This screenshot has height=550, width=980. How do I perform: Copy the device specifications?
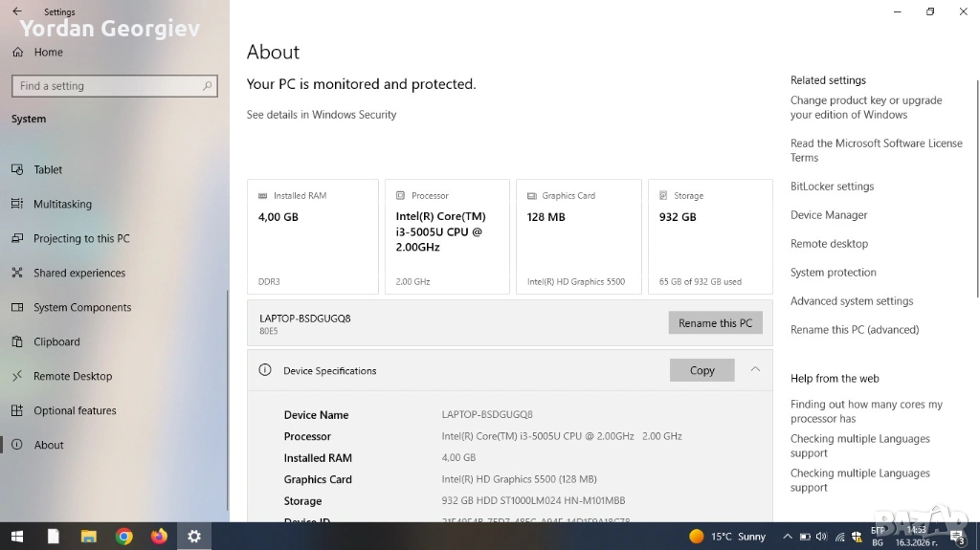[702, 371]
